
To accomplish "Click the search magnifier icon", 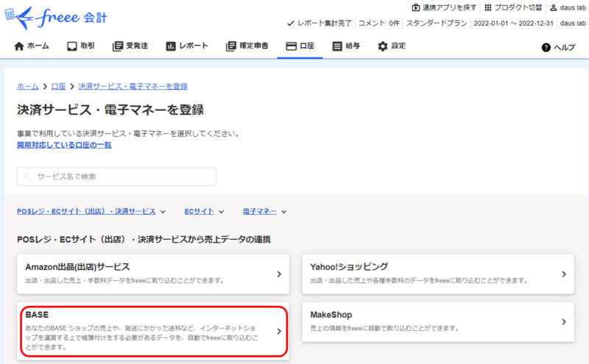I will pos(27,176).
